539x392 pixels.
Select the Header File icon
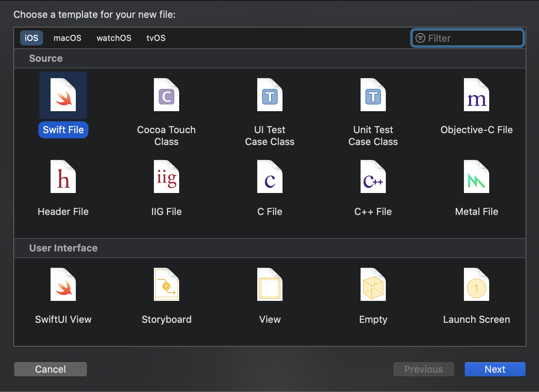(63, 177)
